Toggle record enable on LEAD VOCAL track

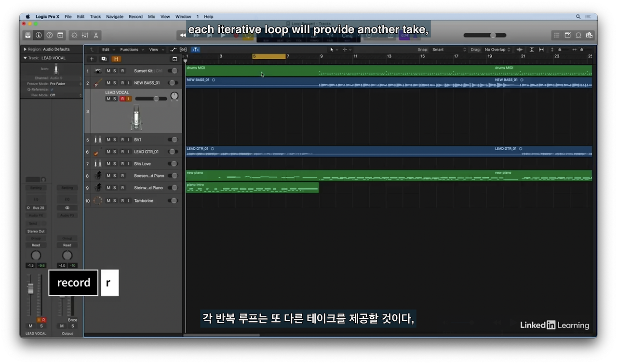pyautogui.click(x=122, y=99)
